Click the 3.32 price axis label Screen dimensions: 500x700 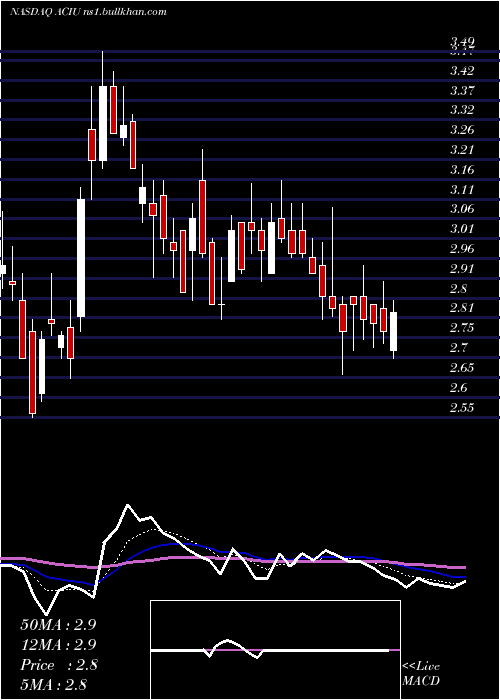point(462,110)
